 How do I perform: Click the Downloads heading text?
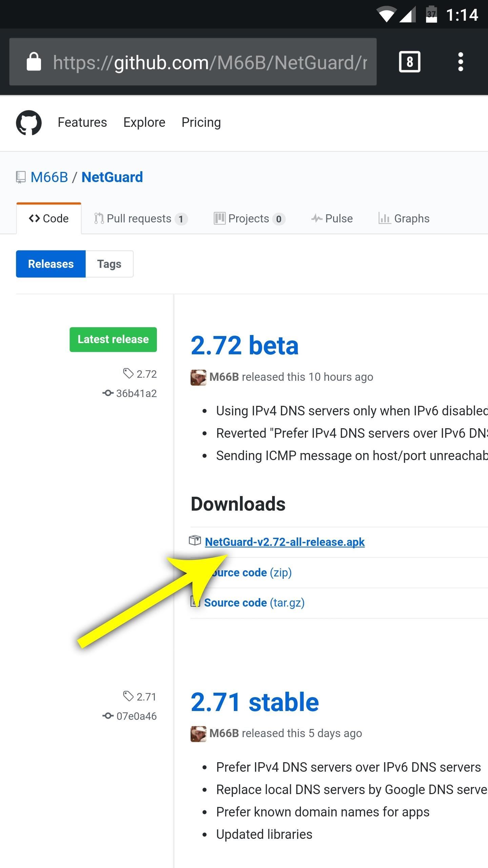point(238,504)
